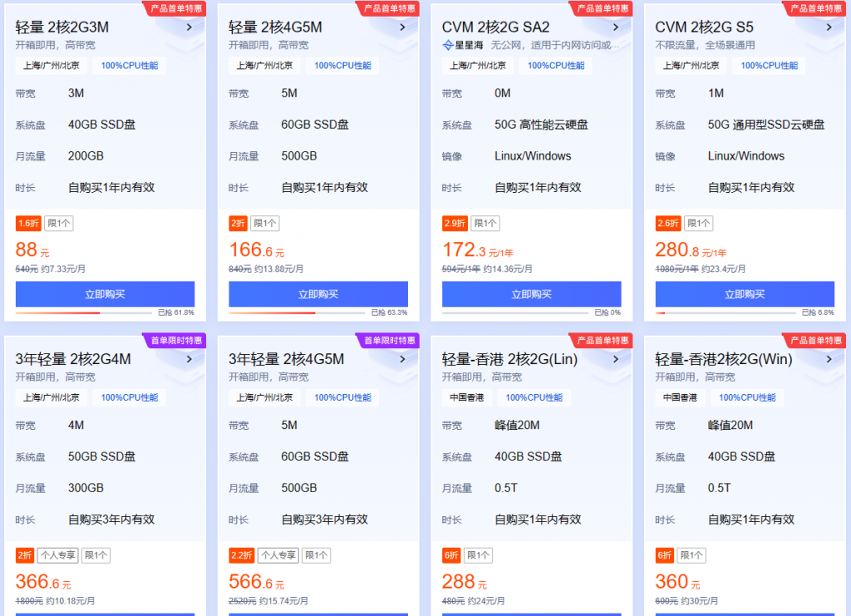Open the CVM 2核2G SA2 title

tap(495, 27)
